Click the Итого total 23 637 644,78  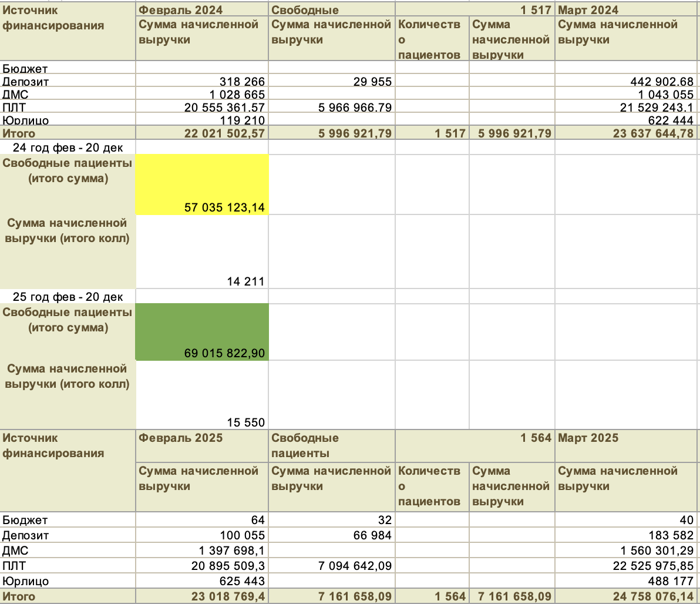627,133
